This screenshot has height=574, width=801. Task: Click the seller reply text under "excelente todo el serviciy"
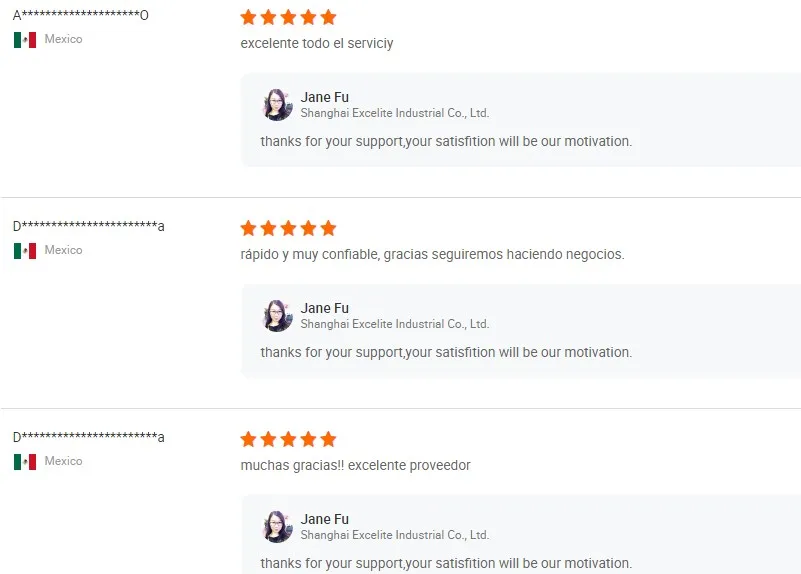click(446, 142)
